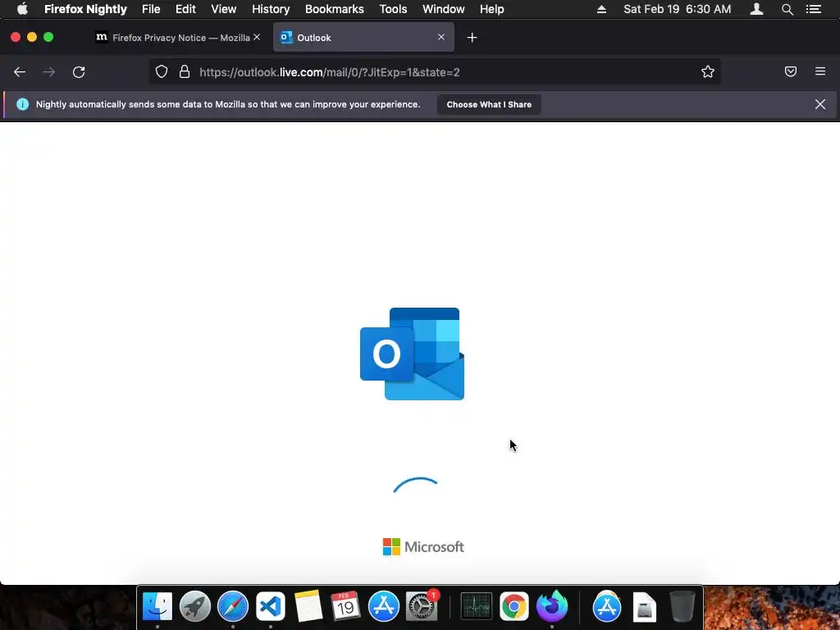Screen dimensions: 840x630
Task: Open the View menu
Action: click(x=223, y=9)
